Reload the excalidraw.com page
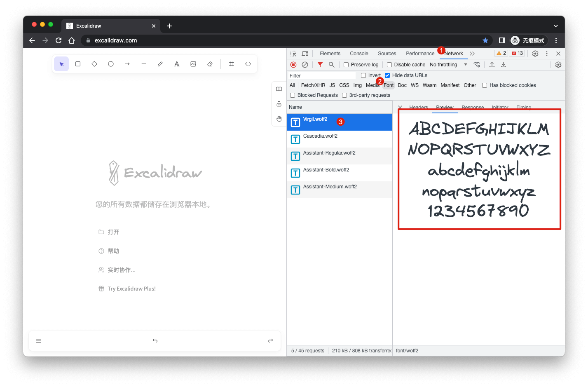This screenshot has height=387, width=588. click(x=59, y=40)
